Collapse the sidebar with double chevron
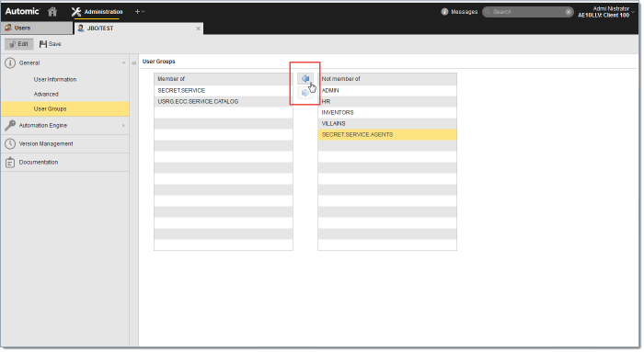Screen dimensions: 644x352 pos(134,63)
